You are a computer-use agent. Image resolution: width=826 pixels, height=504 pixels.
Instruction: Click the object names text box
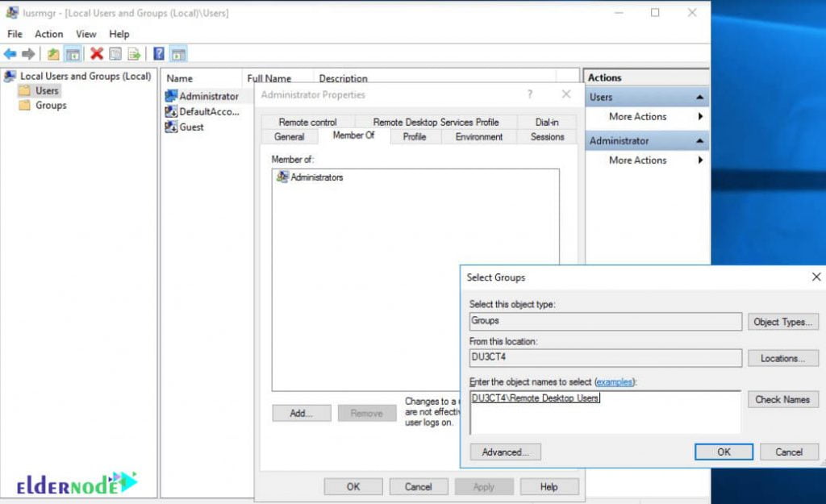605,412
